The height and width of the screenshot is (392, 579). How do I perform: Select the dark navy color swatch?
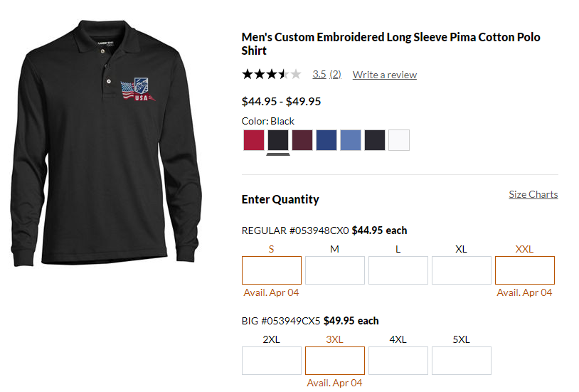(375, 140)
